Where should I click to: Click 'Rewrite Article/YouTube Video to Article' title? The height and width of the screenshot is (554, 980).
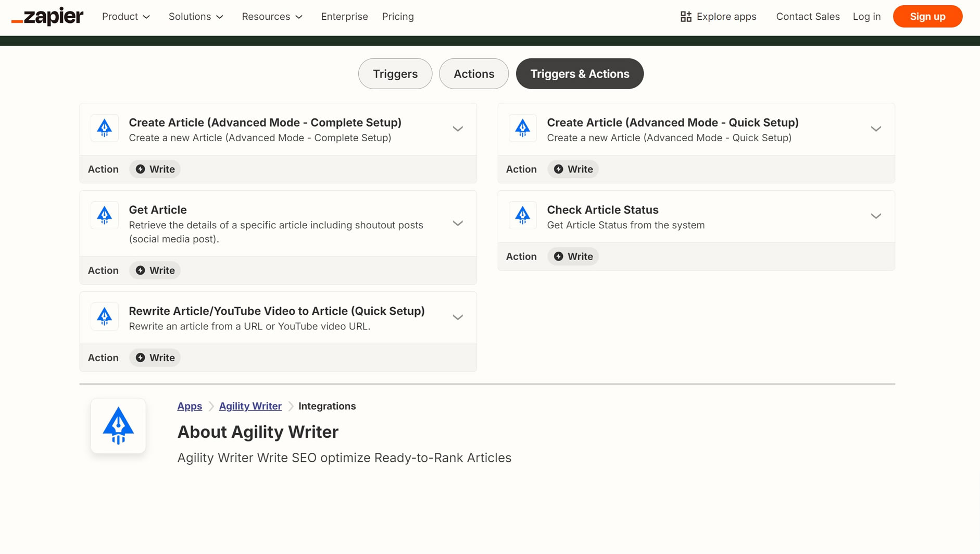(x=277, y=311)
